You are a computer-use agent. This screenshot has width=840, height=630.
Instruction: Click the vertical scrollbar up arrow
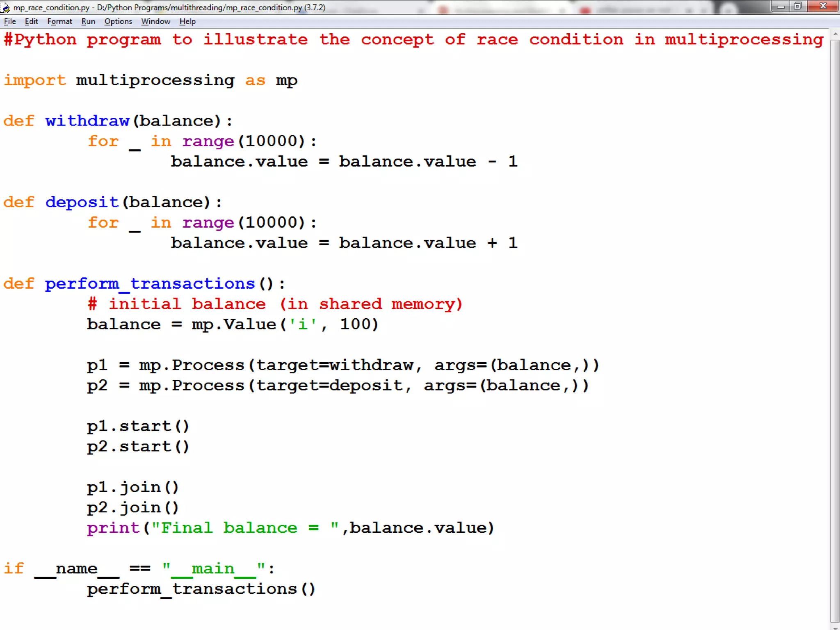coord(835,34)
